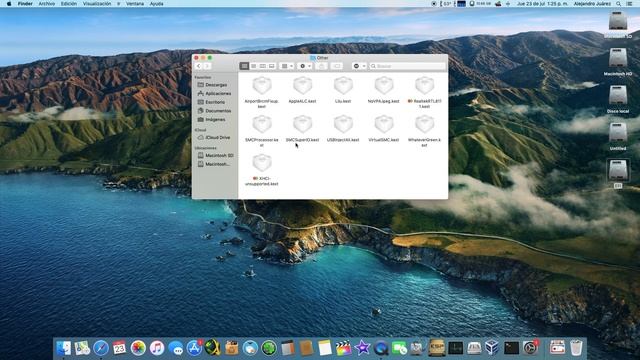Switch Finder to icon view
This screenshot has height=360, width=640.
pyautogui.click(x=244, y=66)
